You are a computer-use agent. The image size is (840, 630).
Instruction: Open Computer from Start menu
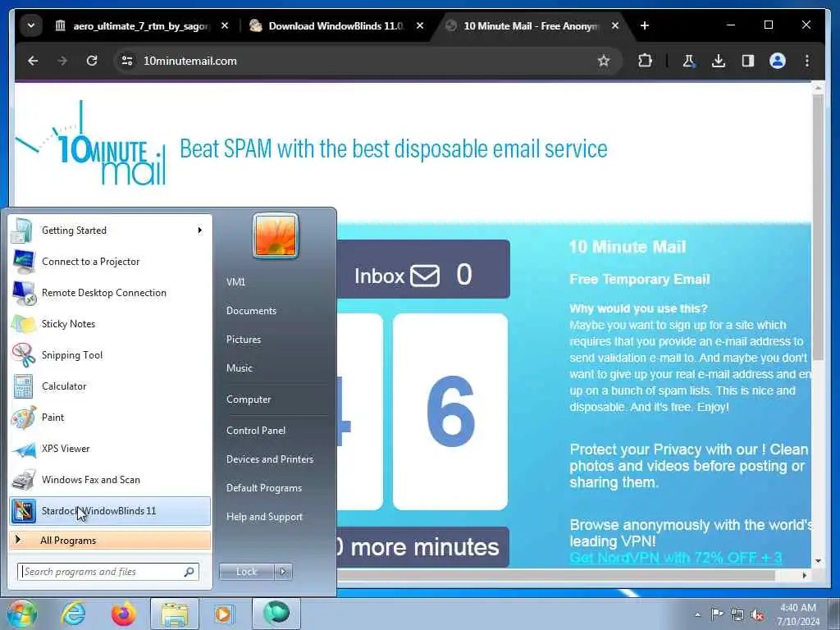tap(249, 399)
